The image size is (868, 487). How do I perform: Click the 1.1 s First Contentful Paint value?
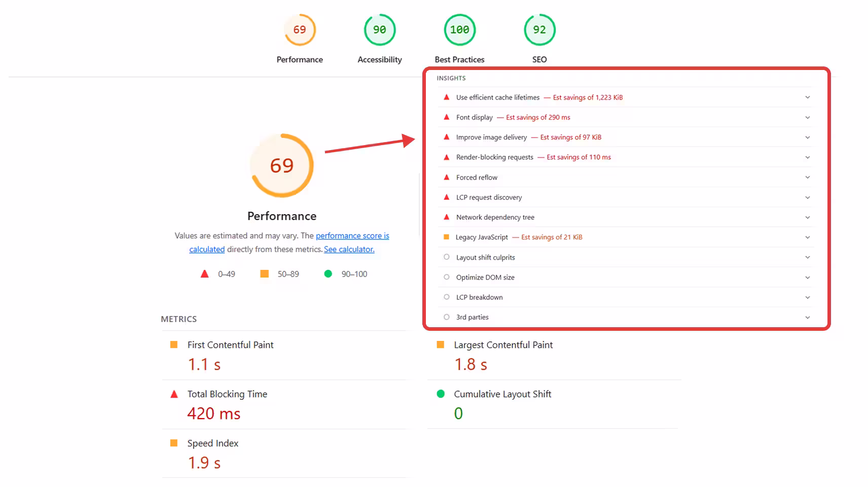(x=204, y=364)
